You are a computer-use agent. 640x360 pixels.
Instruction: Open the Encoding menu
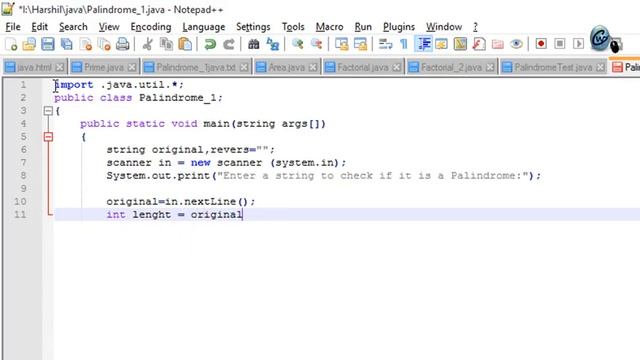[151, 27]
